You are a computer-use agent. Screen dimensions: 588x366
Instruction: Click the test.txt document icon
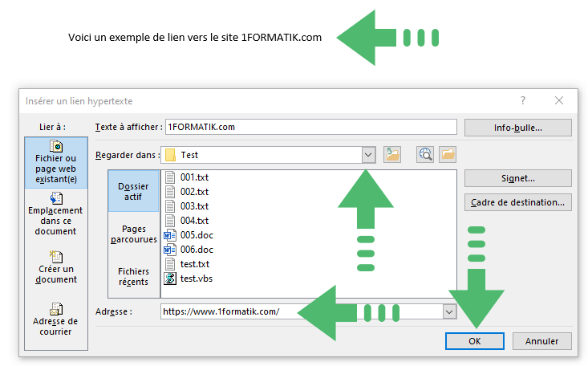coord(170,264)
